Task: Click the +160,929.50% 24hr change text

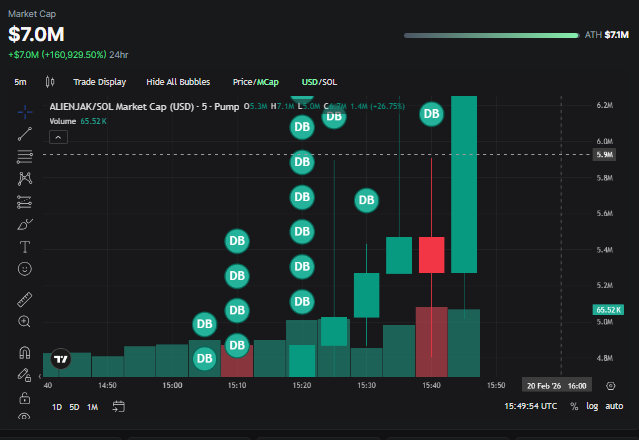Action: (x=68, y=55)
